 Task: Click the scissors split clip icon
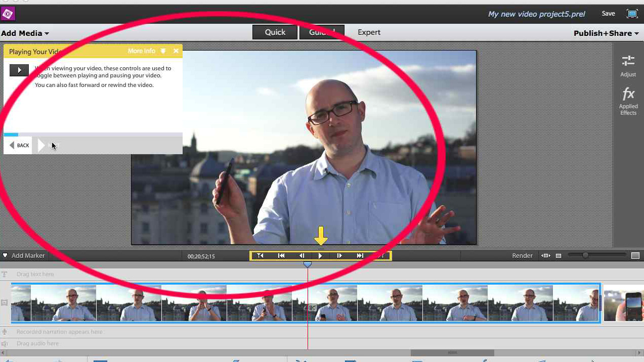click(312, 308)
